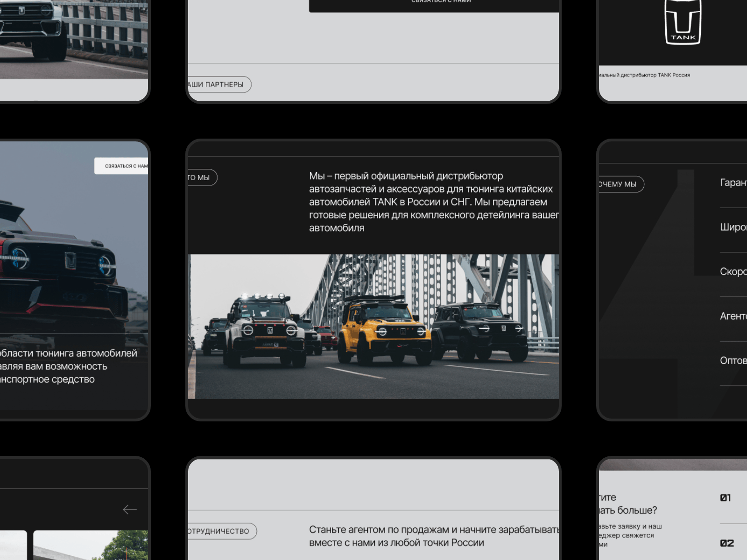Image resolution: width=747 pixels, height=560 pixels.
Task: Expand the 'Агент…' list row
Action: (x=733, y=316)
